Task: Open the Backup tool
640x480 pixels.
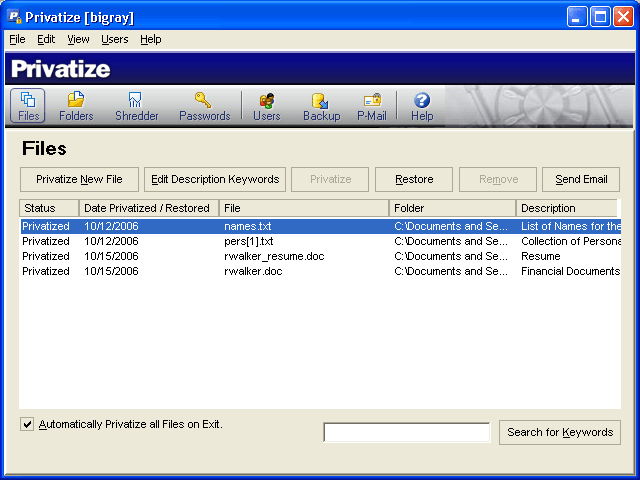Action: (x=321, y=106)
